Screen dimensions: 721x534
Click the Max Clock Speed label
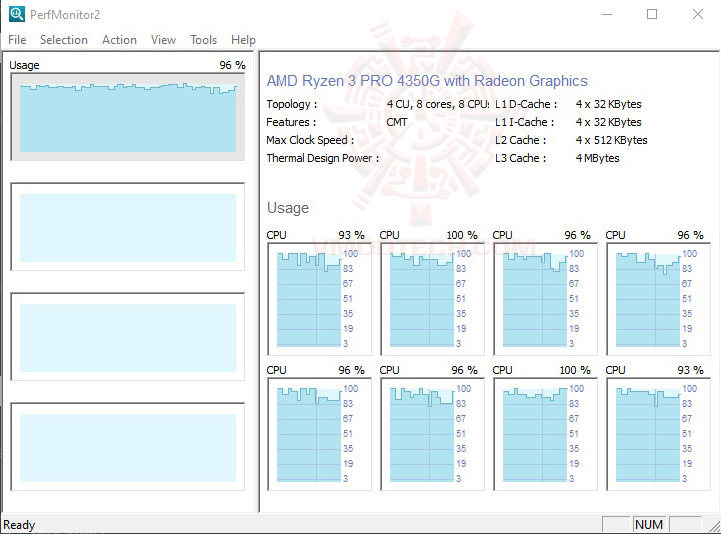pos(310,140)
